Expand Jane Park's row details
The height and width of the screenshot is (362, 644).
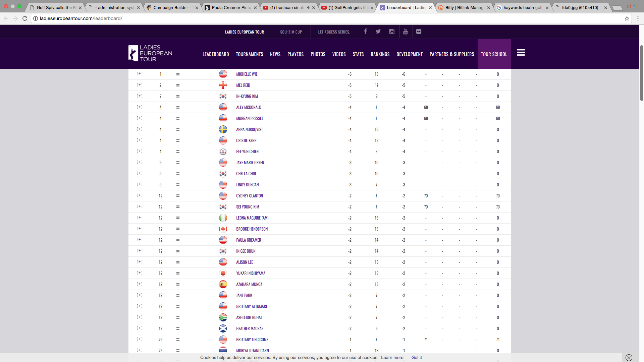point(140,295)
